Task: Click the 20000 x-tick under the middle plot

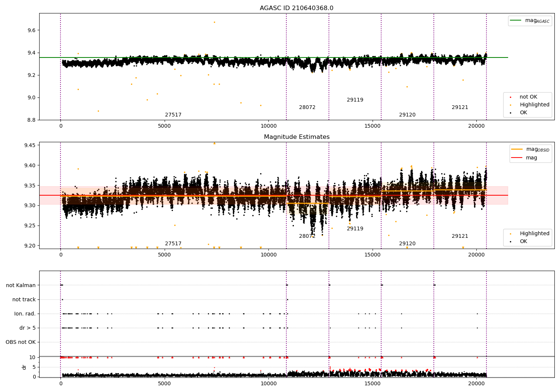Action: [x=476, y=255]
